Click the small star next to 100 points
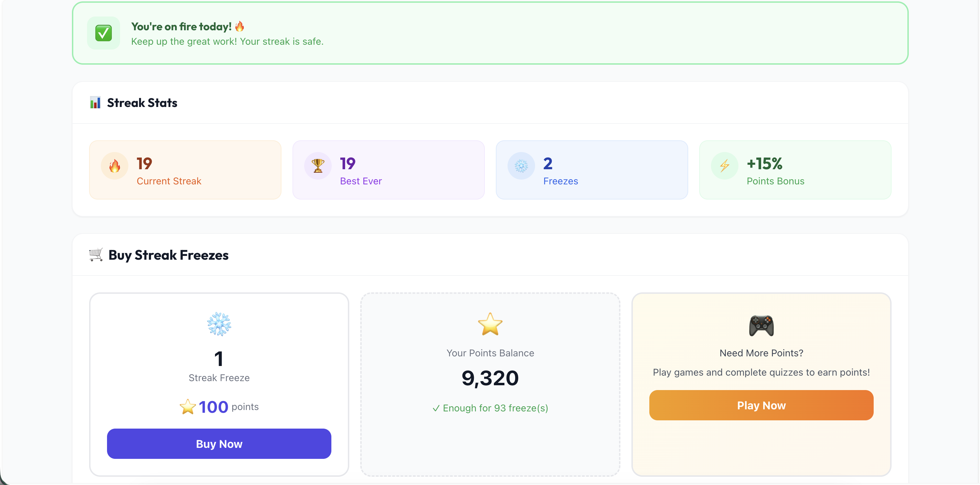This screenshot has height=485, width=980. click(188, 407)
